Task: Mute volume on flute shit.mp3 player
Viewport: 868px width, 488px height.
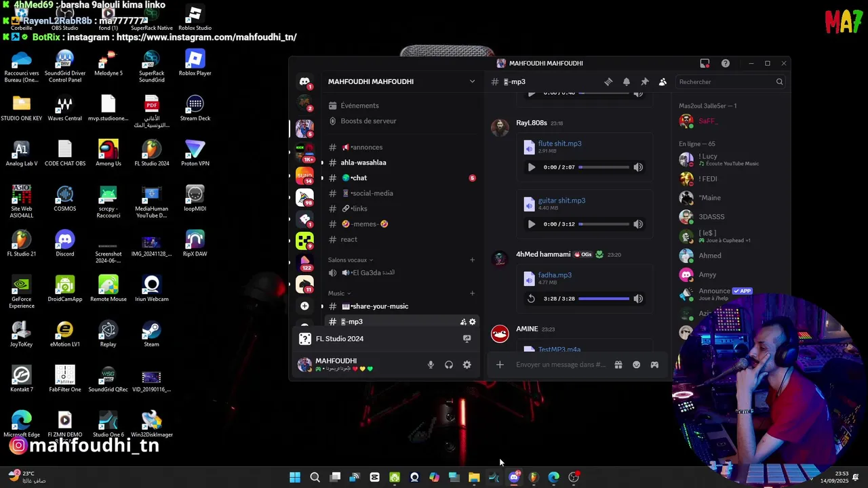Action: point(638,167)
